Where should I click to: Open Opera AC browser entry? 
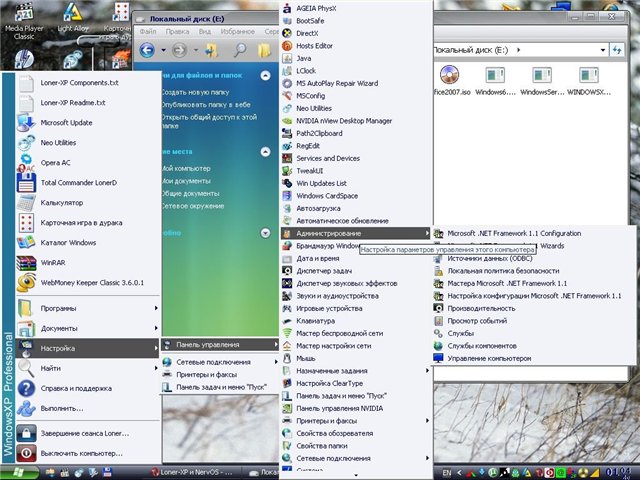pos(88,162)
